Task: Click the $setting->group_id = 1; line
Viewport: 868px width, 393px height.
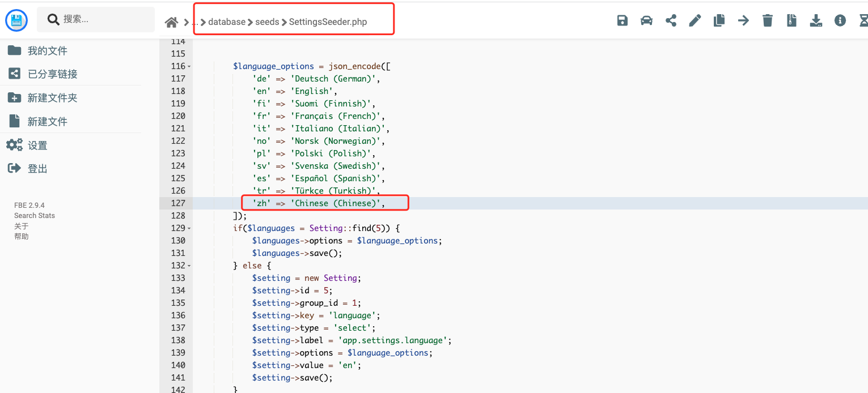Action: click(307, 303)
